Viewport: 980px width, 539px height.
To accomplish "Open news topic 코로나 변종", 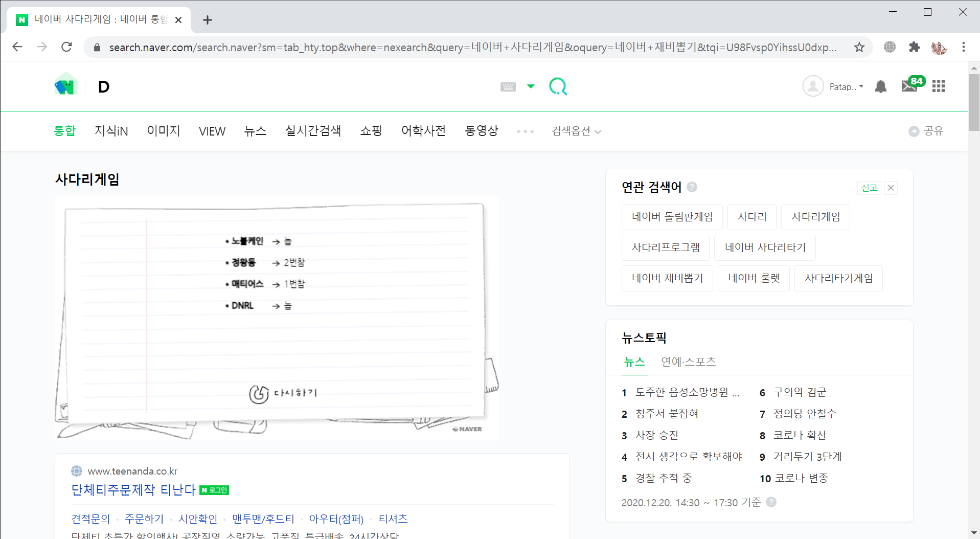I will (x=801, y=478).
